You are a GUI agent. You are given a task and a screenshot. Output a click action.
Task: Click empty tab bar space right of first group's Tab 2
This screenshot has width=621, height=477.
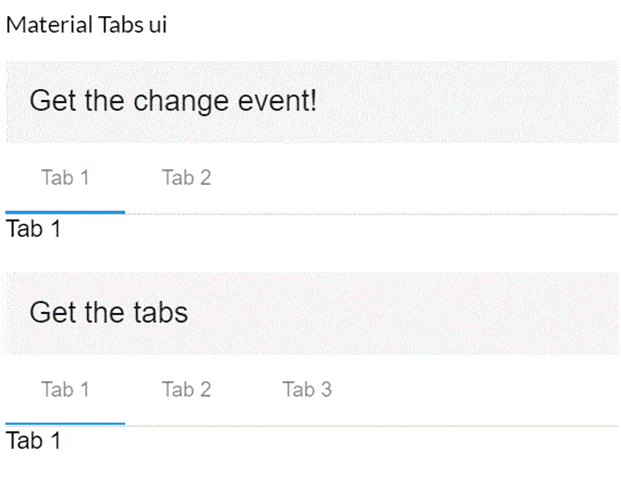pos(420,178)
